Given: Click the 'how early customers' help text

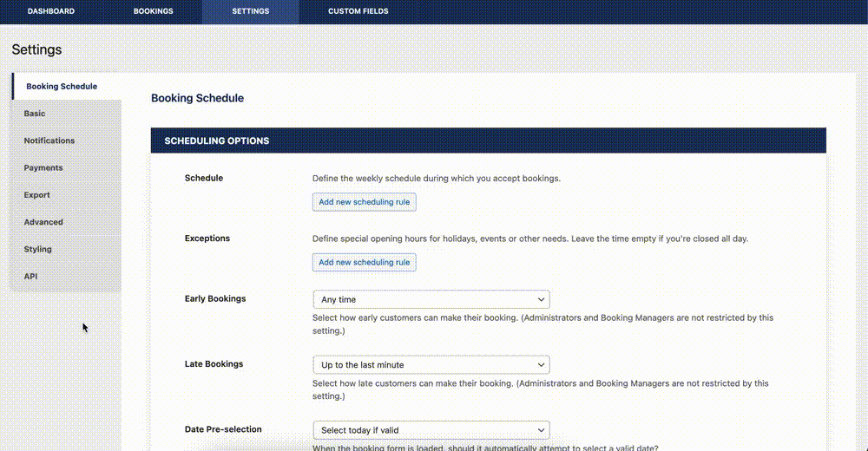Looking at the screenshot, I should [542, 324].
